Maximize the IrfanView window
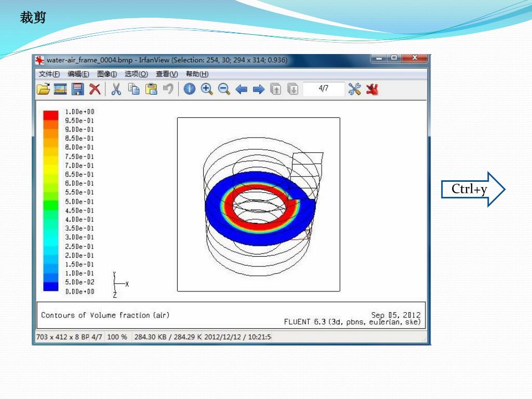The width and height of the screenshot is (532, 399). (x=394, y=58)
